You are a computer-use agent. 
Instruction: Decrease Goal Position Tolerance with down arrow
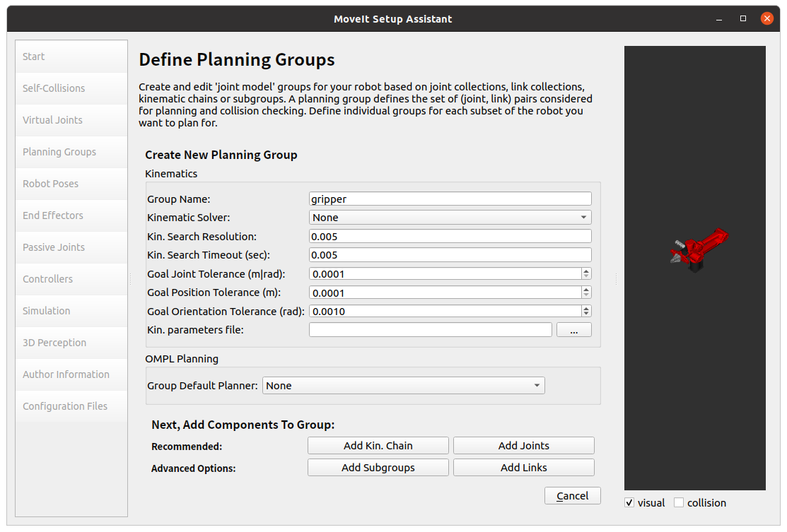click(586, 296)
